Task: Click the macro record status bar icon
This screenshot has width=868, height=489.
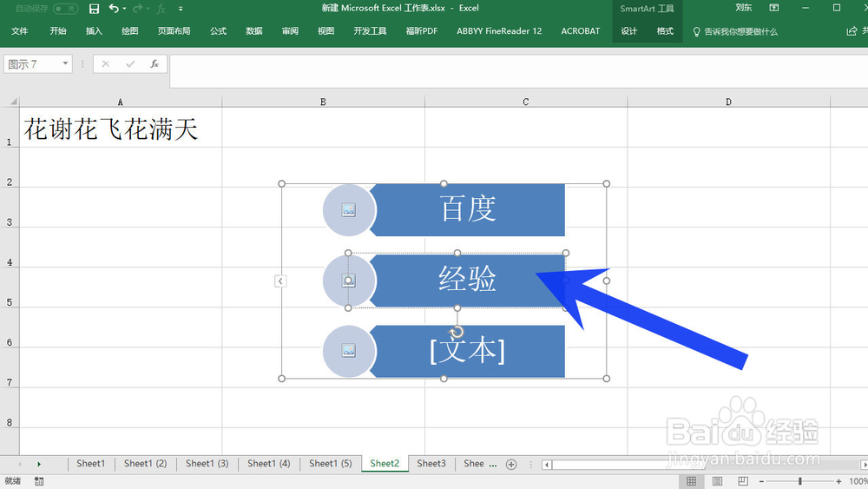Action: (x=39, y=481)
